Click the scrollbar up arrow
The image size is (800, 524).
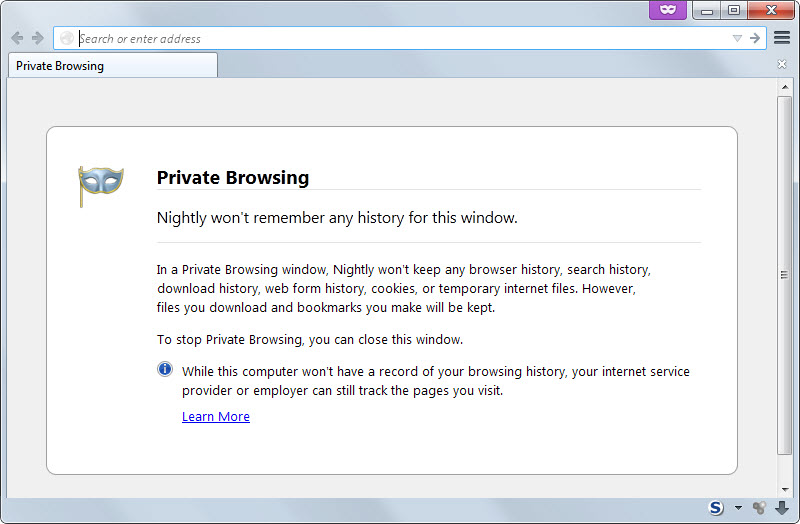click(785, 87)
